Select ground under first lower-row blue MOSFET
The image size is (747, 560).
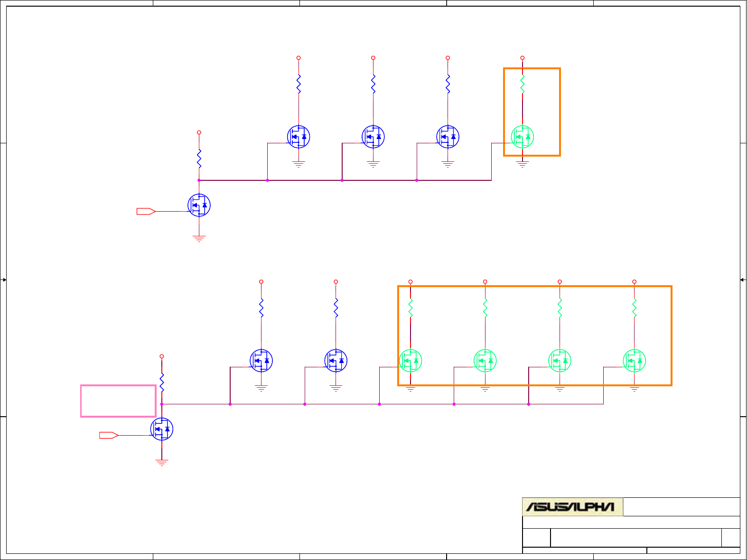tap(261, 388)
